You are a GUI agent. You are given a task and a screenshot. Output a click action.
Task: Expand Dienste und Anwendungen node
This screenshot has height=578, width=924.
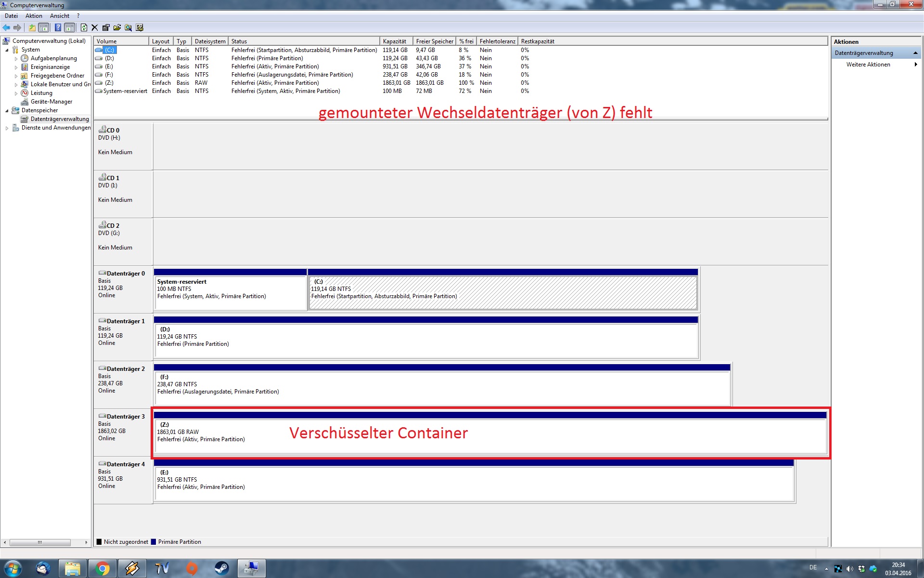[7, 128]
